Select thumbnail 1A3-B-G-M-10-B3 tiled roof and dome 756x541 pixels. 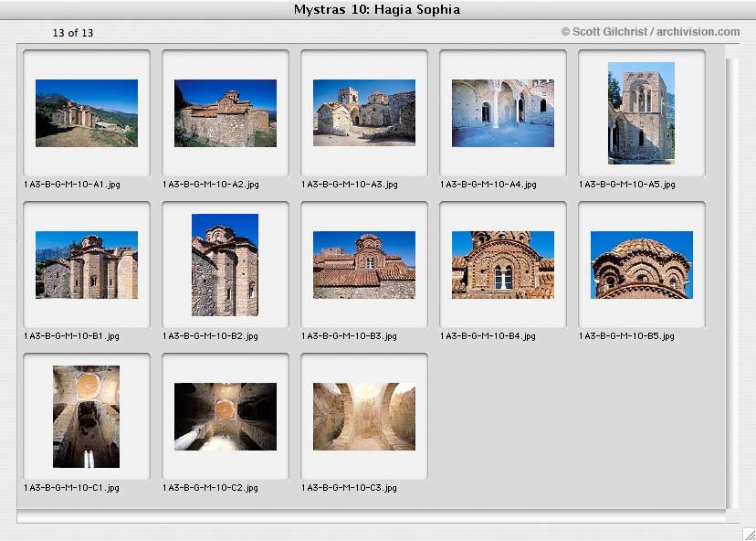pos(364,264)
